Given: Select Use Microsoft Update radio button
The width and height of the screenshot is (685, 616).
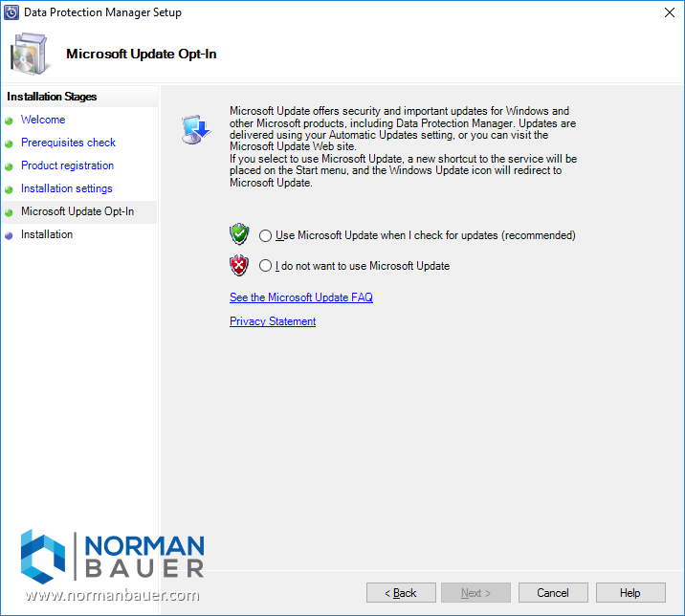Looking at the screenshot, I should tap(265, 236).
